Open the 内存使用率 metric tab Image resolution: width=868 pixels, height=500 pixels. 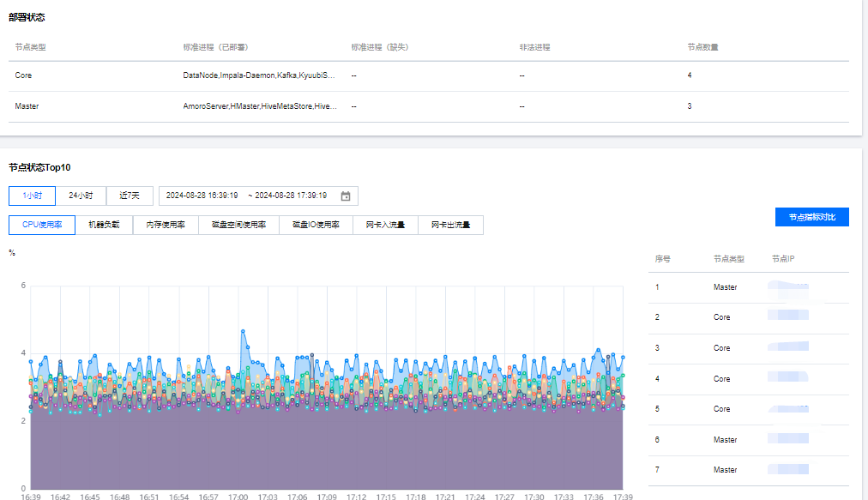click(x=166, y=225)
